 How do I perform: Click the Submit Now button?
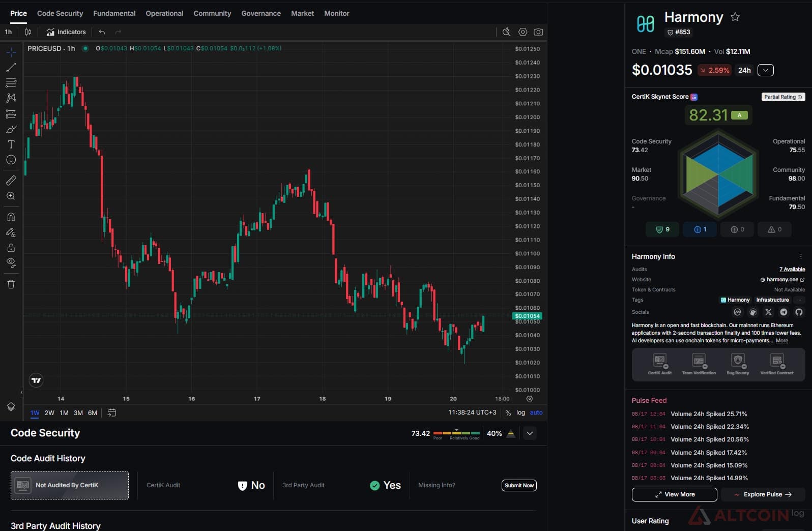coord(519,485)
